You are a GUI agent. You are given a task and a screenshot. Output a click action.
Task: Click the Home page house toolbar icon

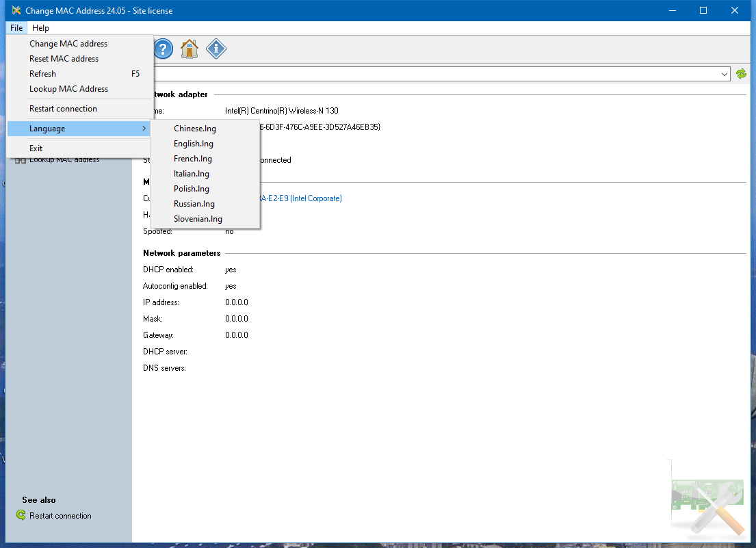190,49
